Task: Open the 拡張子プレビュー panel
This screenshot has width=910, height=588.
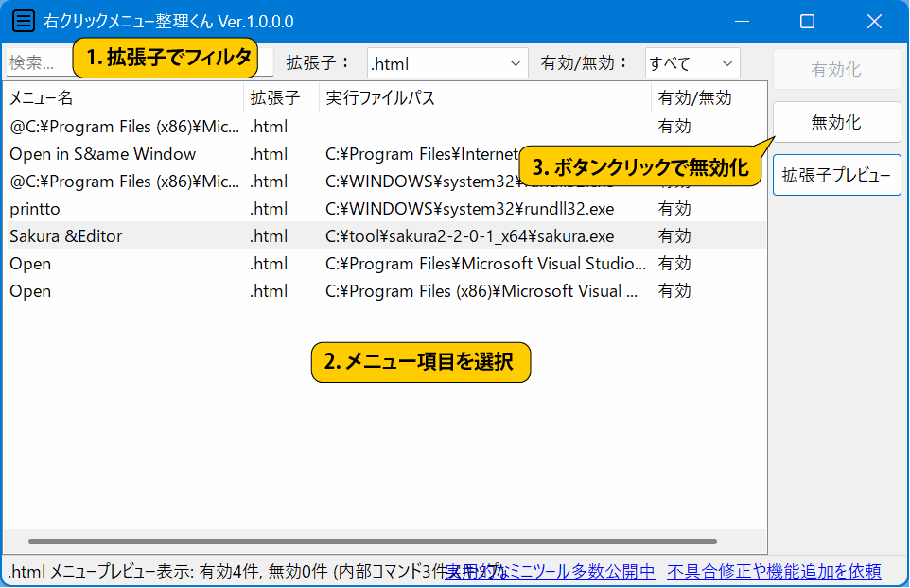Action: (836, 175)
